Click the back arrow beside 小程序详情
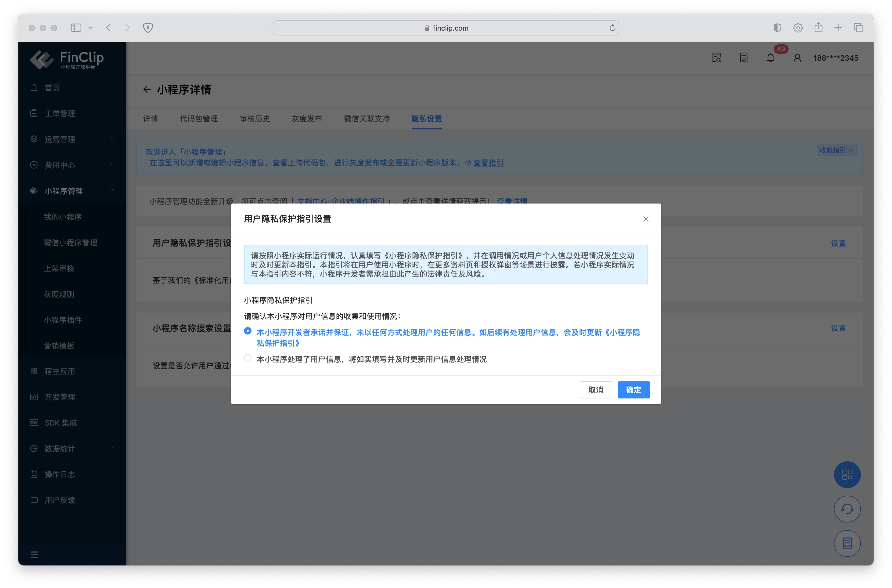Screen dimensions: 892x588 pyautogui.click(x=147, y=90)
